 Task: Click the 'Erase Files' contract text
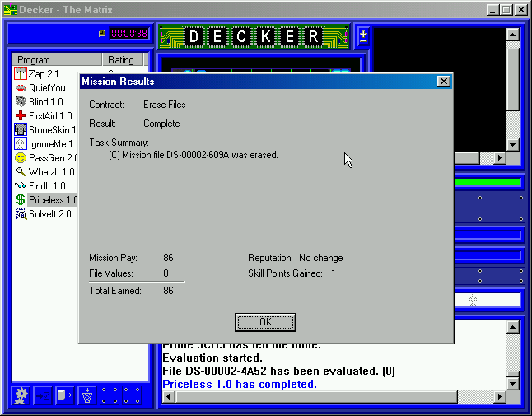[x=164, y=105]
